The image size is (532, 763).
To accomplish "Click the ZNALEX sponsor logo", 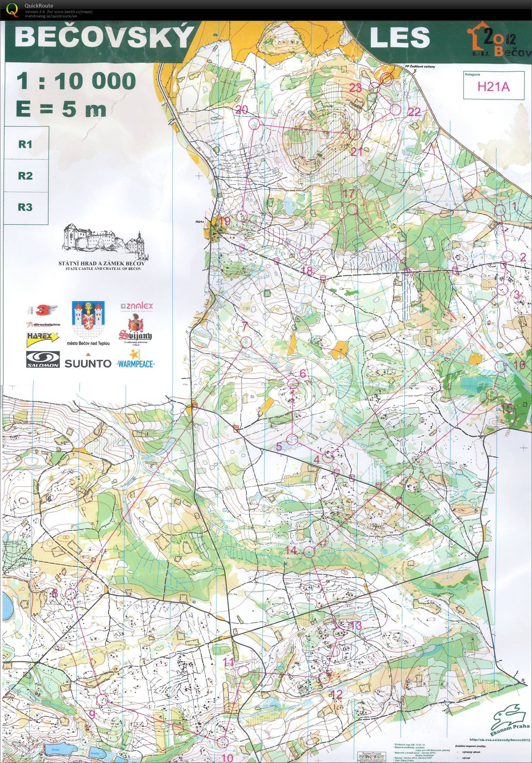I will 136,307.
